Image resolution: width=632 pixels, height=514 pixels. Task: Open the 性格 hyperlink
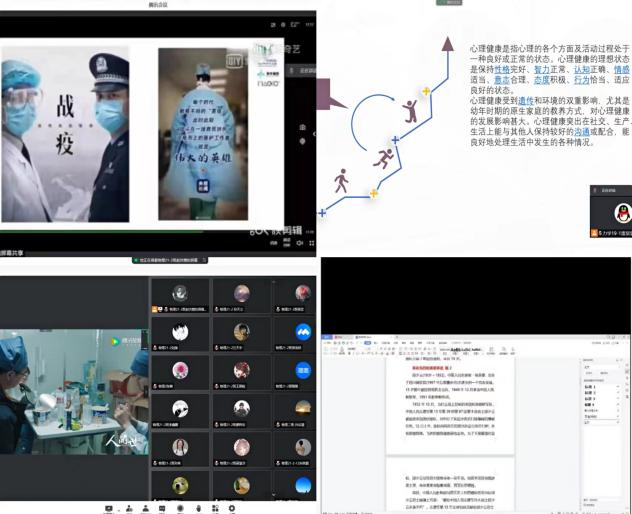pos(502,69)
